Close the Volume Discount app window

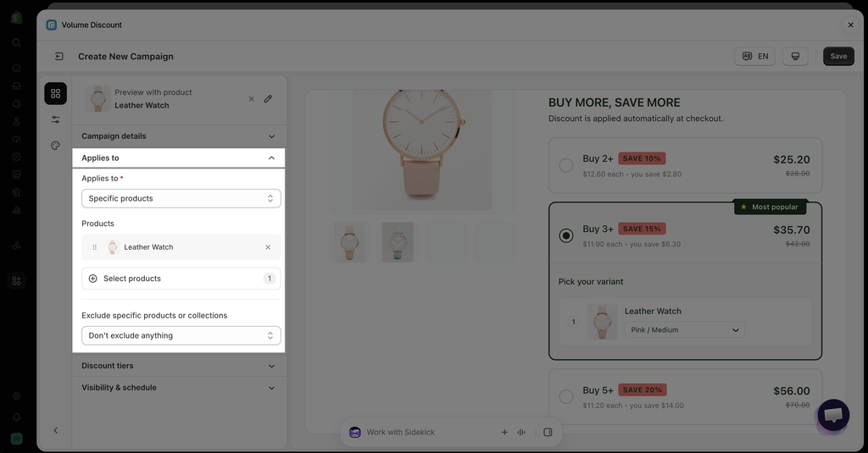tap(851, 25)
